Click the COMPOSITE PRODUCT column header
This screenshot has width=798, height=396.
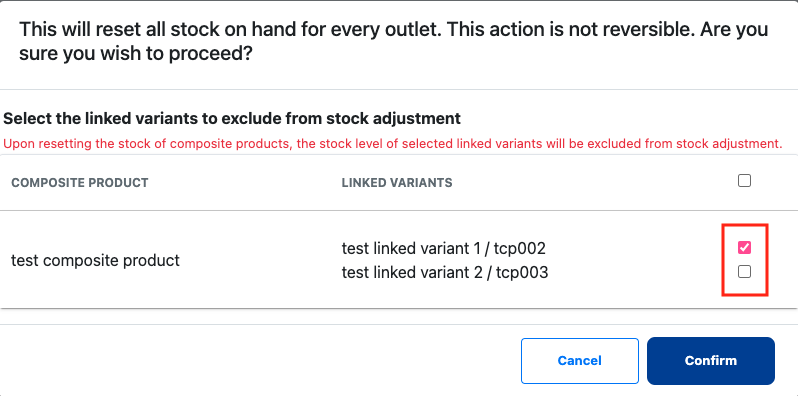80,183
